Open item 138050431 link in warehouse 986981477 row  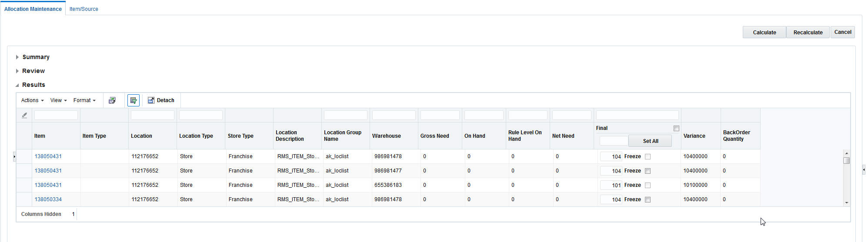(x=48, y=171)
